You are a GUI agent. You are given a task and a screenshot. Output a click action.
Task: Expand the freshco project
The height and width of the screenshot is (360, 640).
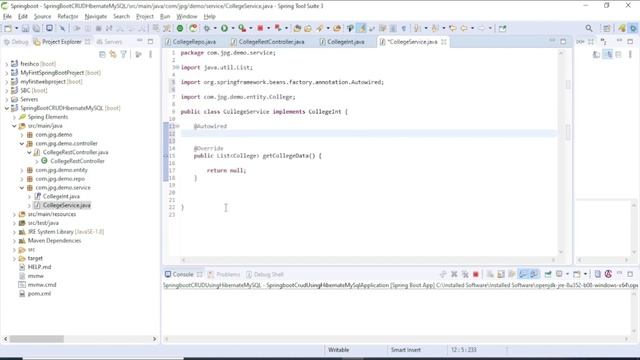[x=6, y=64]
